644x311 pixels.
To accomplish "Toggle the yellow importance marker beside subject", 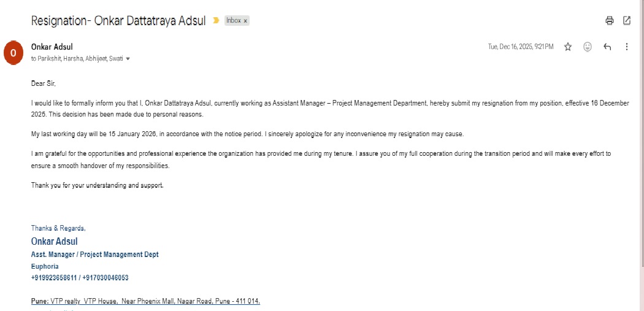I will tap(216, 20).
